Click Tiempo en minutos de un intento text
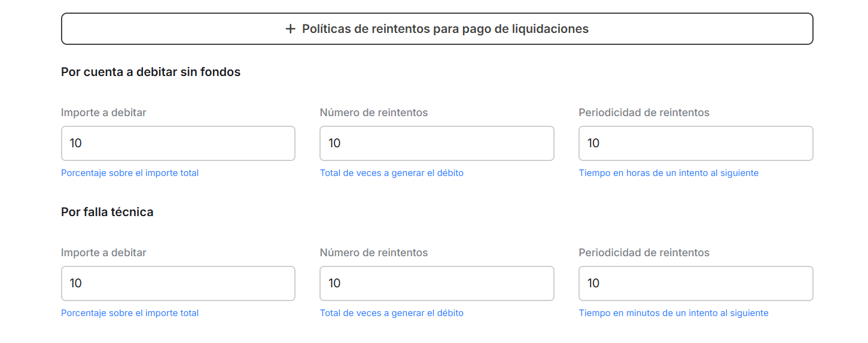 [673, 313]
